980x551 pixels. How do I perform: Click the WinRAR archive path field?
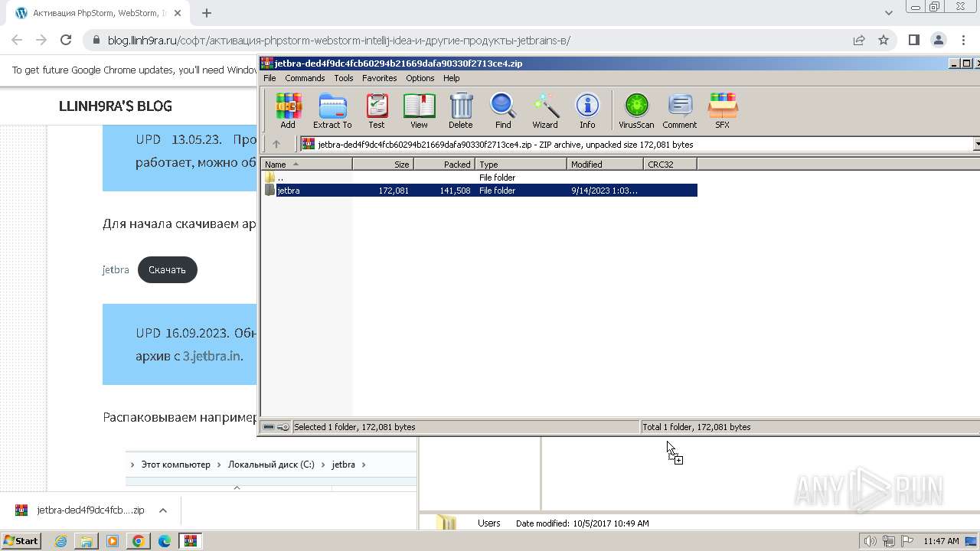pos(635,144)
